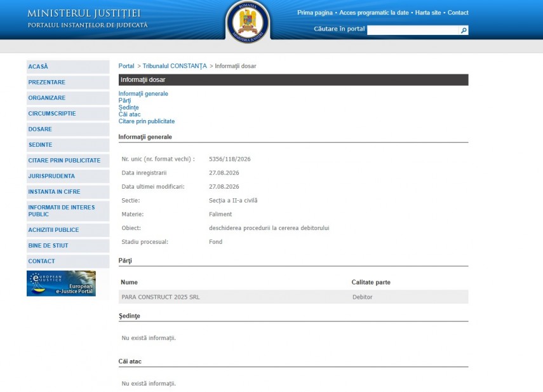
Task: Click deschiderea procedurii la cererea debitorului text
Action: 269,228
